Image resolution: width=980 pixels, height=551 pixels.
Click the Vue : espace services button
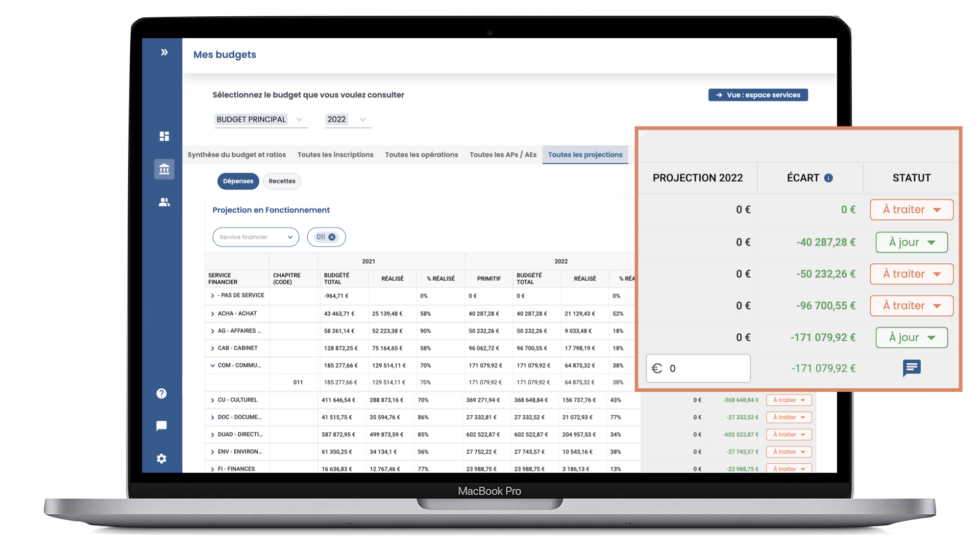(x=757, y=95)
